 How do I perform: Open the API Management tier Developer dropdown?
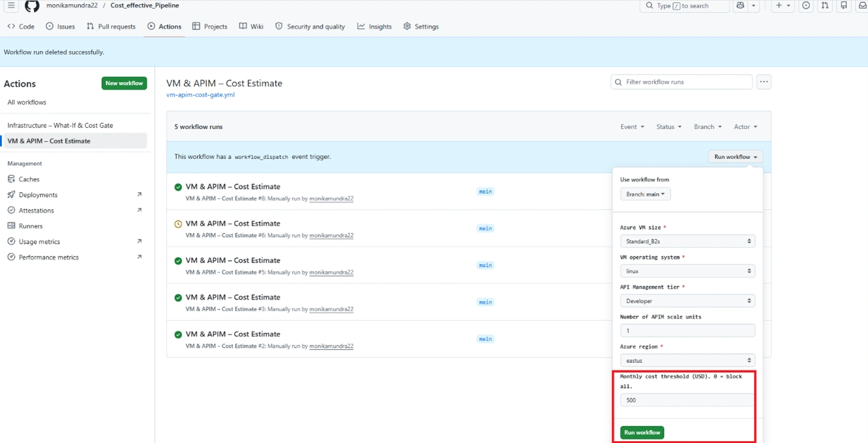click(x=687, y=301)
